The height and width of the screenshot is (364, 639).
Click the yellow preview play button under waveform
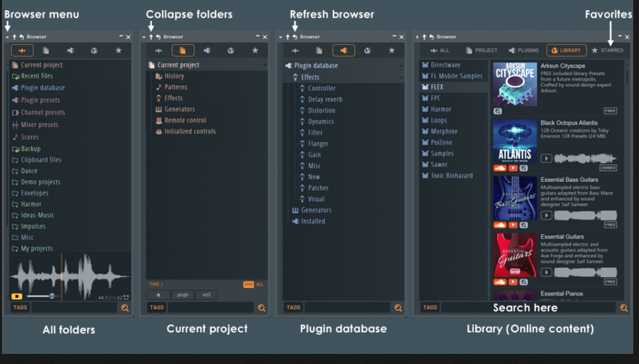click(16, 296)
